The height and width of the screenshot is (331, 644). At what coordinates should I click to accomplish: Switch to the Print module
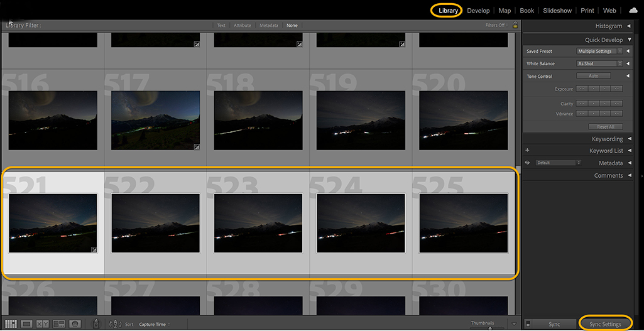tap(587, 11)
